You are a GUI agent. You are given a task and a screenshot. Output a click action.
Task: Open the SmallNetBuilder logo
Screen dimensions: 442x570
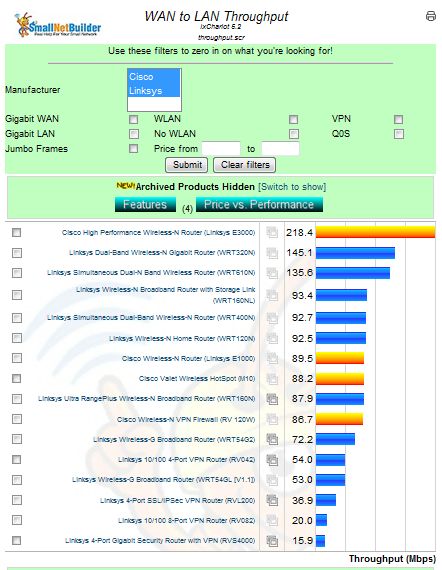coord(58,25)
